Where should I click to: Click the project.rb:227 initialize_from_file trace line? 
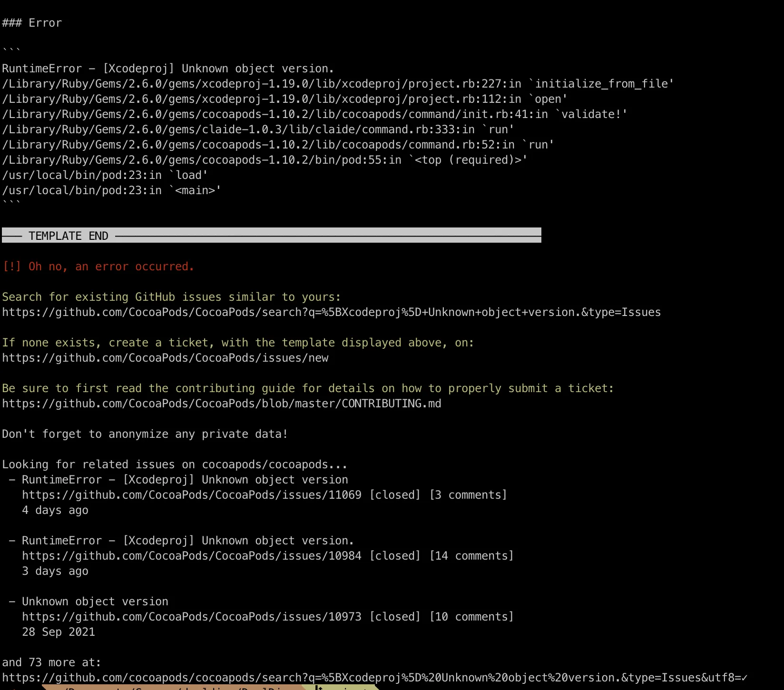[x=338, y=84]
